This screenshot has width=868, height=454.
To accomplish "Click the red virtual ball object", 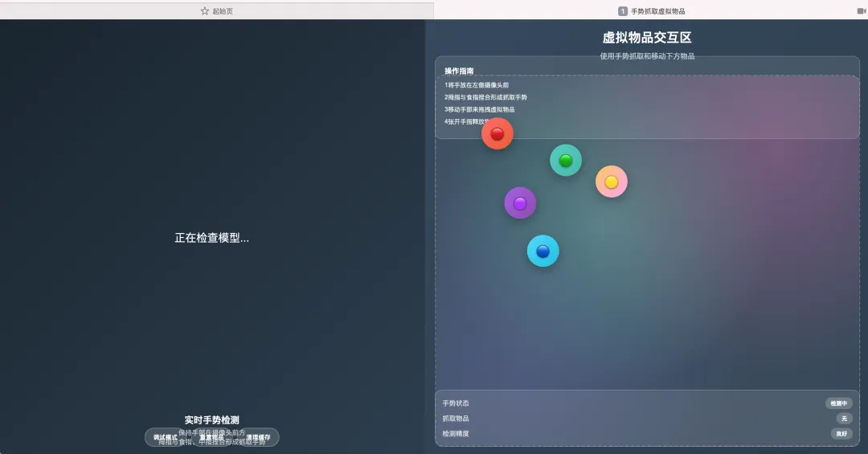I will 497,133.
